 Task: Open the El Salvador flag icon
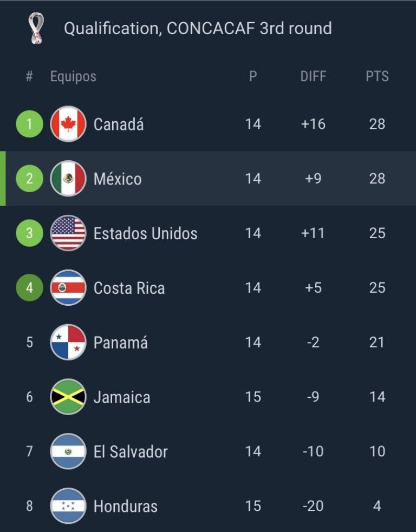point(68,451)
